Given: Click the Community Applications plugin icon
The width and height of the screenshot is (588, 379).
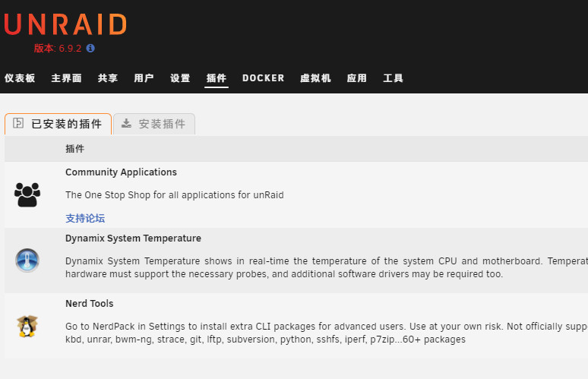Looking at the screenshot, I should [27, 194].
